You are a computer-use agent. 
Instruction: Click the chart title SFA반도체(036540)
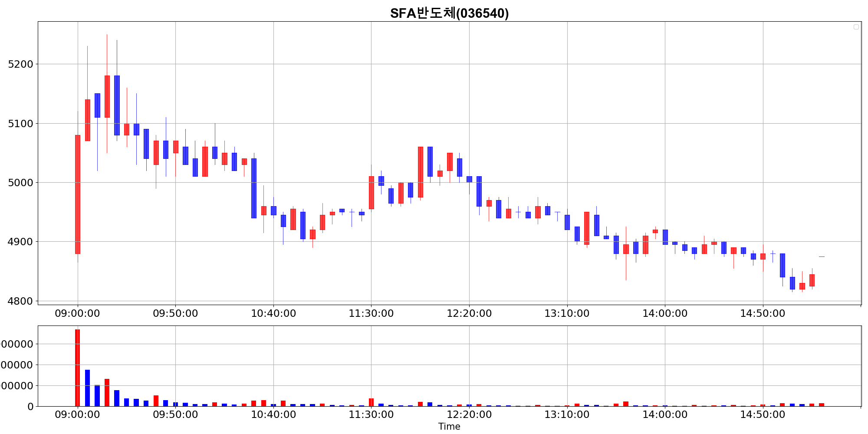[x=449, y=13]
